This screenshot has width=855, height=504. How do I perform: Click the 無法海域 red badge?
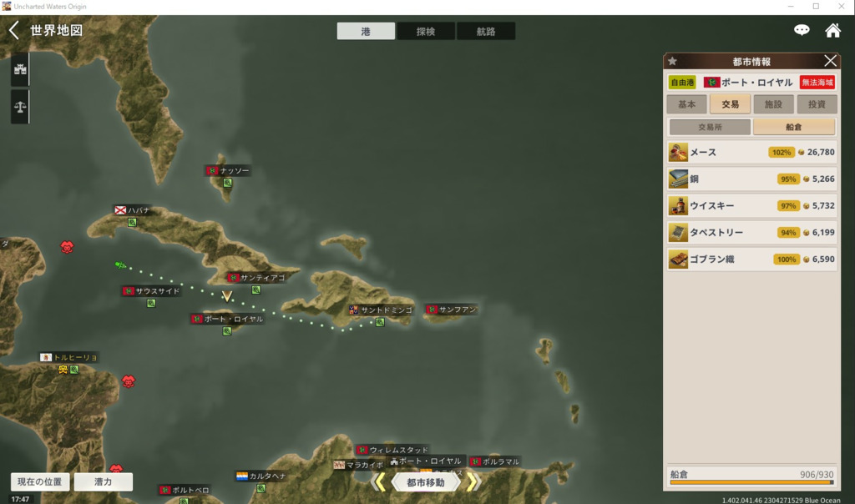coord(817,83)
